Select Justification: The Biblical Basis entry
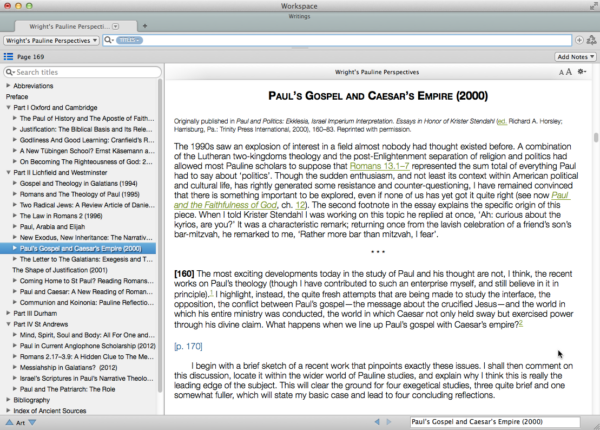The height and width of the screenshot is (430, 600). click(x=86, y=129)
